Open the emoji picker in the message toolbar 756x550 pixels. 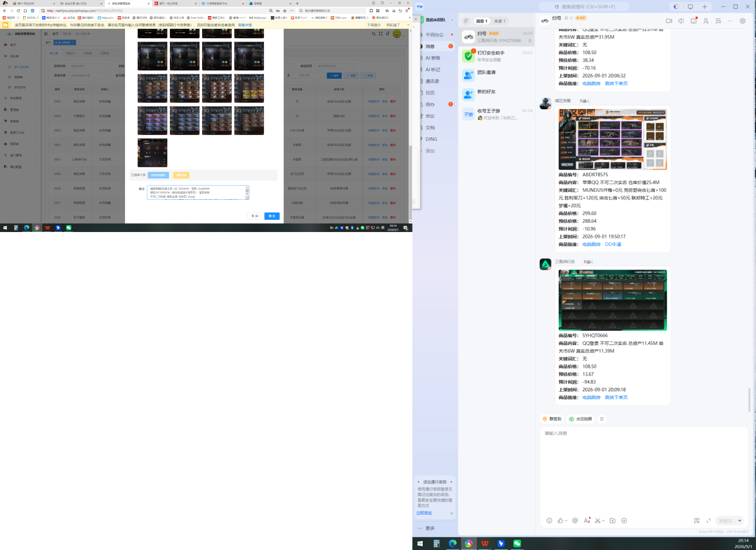point(549,521)
